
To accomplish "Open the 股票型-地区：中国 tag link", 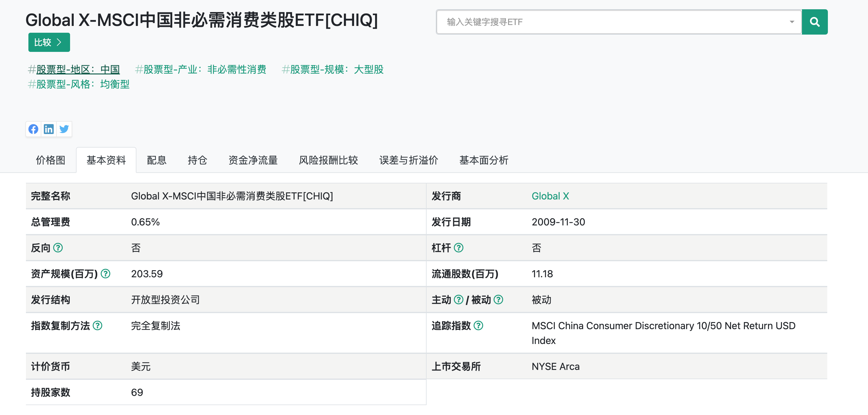I will point(78,69).
